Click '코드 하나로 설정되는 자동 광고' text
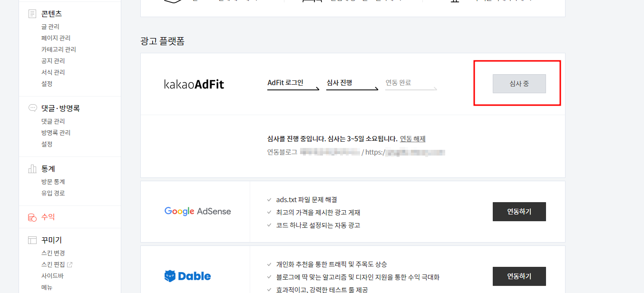Image resolution: width=644 pixels, height=293 pixels. click(318, 225)
